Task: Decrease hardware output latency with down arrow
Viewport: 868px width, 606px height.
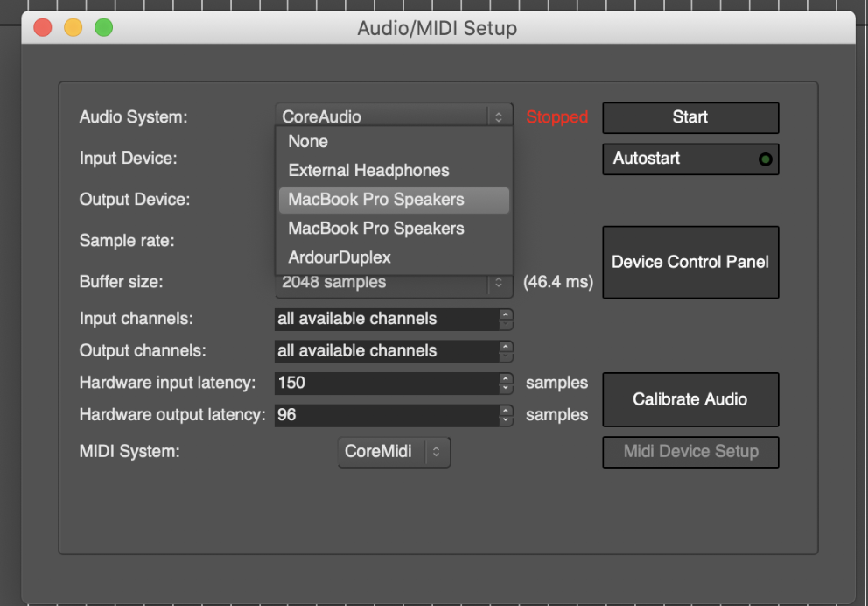Action: click(x=506, y=419)
